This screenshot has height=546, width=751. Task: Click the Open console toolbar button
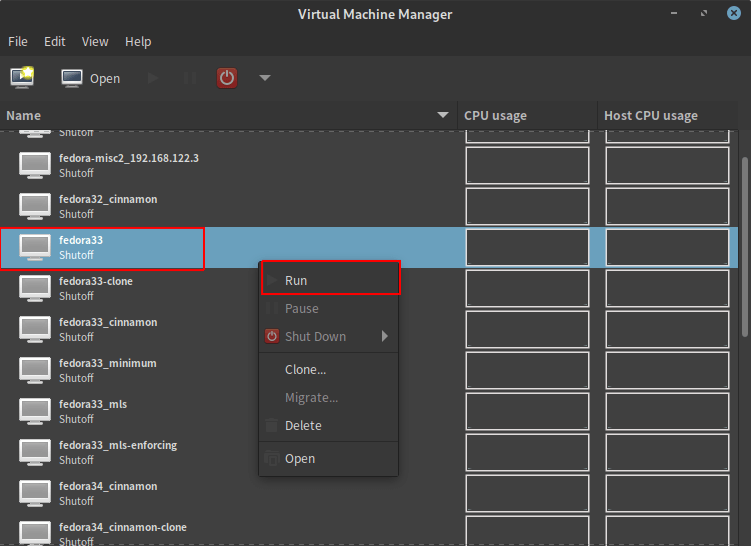(x=91, y=78)
